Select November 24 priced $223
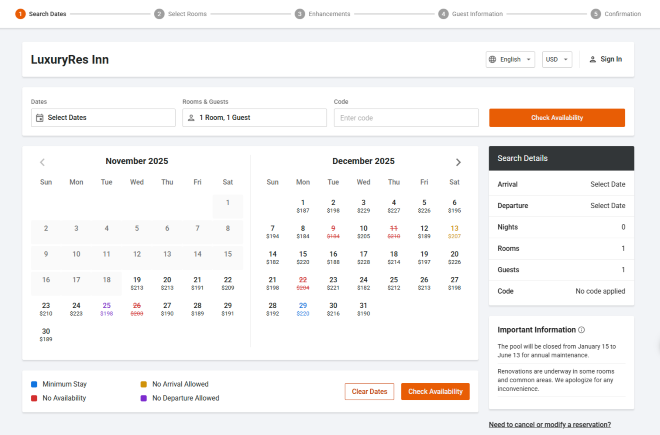This screenshot has width=660, height=435. (x=76, y=309)
